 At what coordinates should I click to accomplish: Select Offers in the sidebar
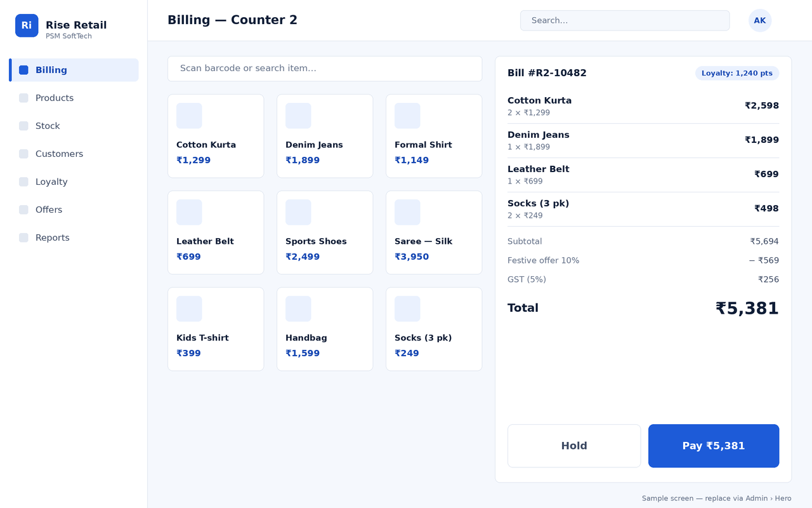pyautogui.click(x=74, y=210)
